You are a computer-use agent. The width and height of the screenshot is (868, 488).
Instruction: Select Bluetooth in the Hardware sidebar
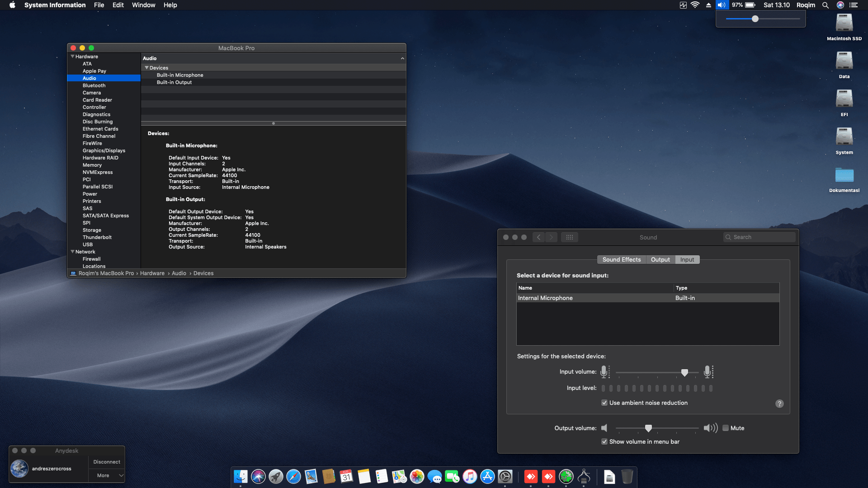click(x=104, y=85)
